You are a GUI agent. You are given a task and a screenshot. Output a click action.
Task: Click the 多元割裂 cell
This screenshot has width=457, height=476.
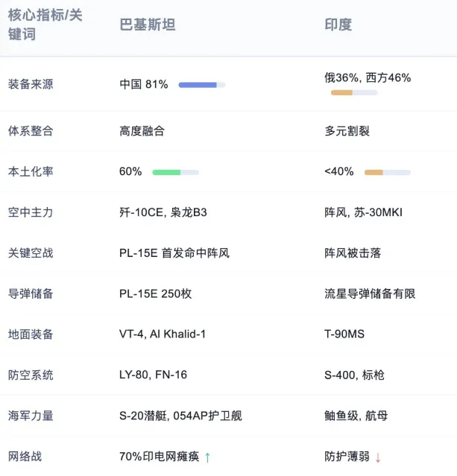click(347, 131)
